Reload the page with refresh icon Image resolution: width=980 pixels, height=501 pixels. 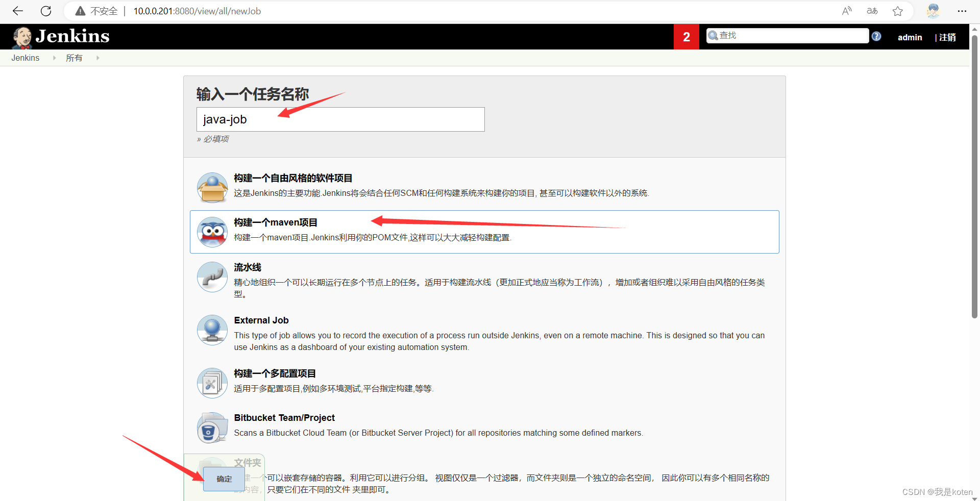46,11
